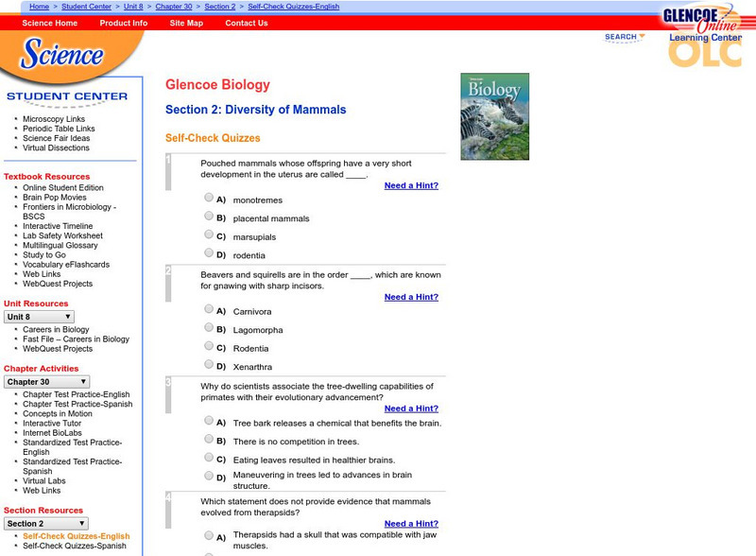Choose 'There is no competition in trees' answer
The width and height of the screenshot is (756, 556).
209,439
